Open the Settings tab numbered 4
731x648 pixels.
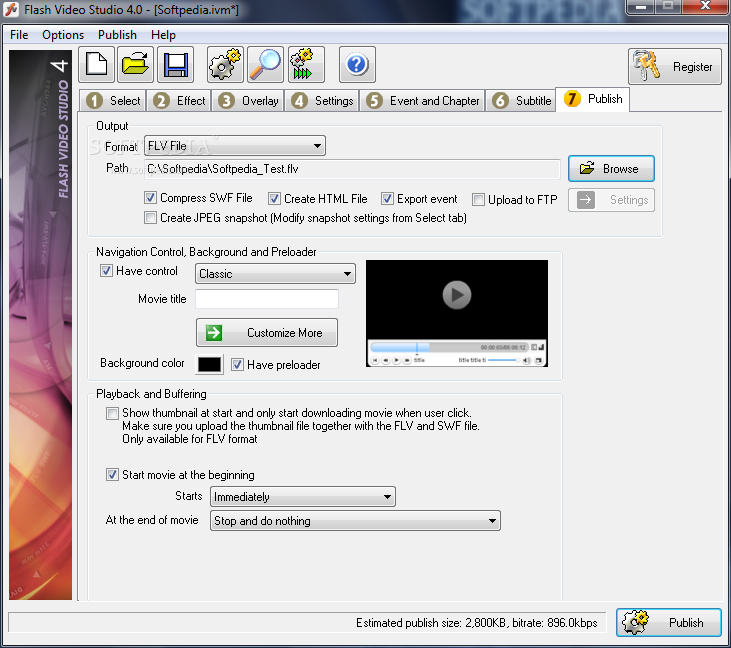tap(322, 101)
